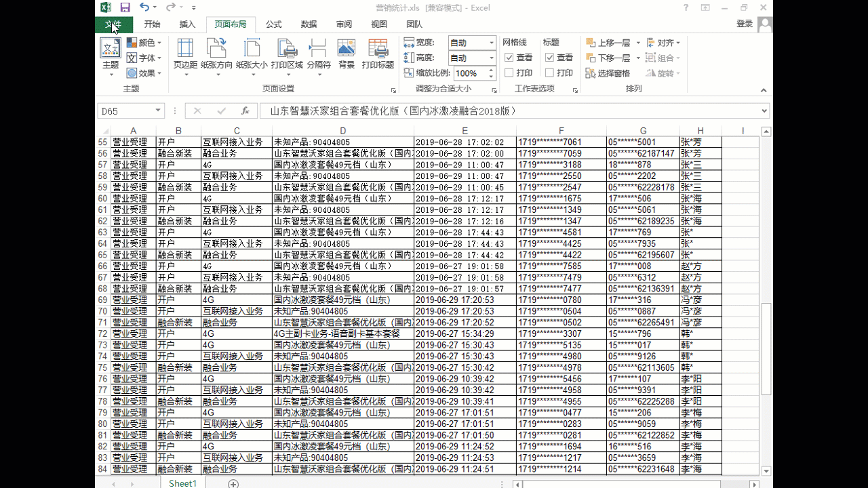Screen dimensions: 868x488
Task: Switch to the Insert (插入) tab
Action: click(x=187, y=24)
